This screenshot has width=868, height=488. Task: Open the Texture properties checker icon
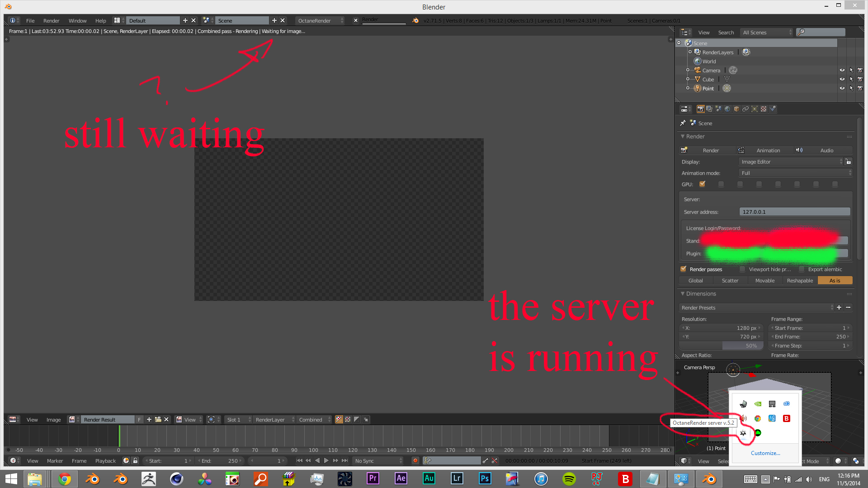point(764,109)
